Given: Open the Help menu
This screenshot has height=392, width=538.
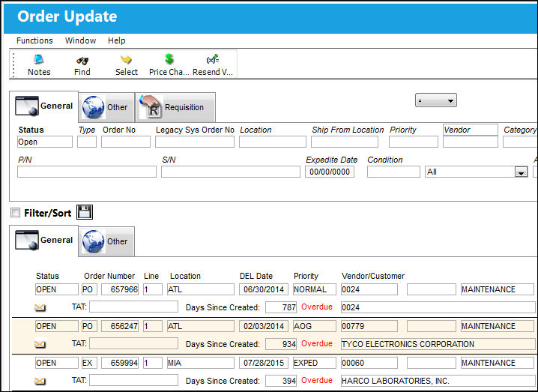Looking at the screenshot, I should pyautogui.click(x=117, y=40).
